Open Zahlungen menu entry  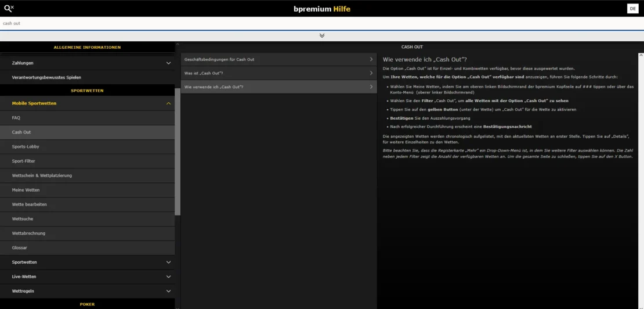tap(87, 63)
